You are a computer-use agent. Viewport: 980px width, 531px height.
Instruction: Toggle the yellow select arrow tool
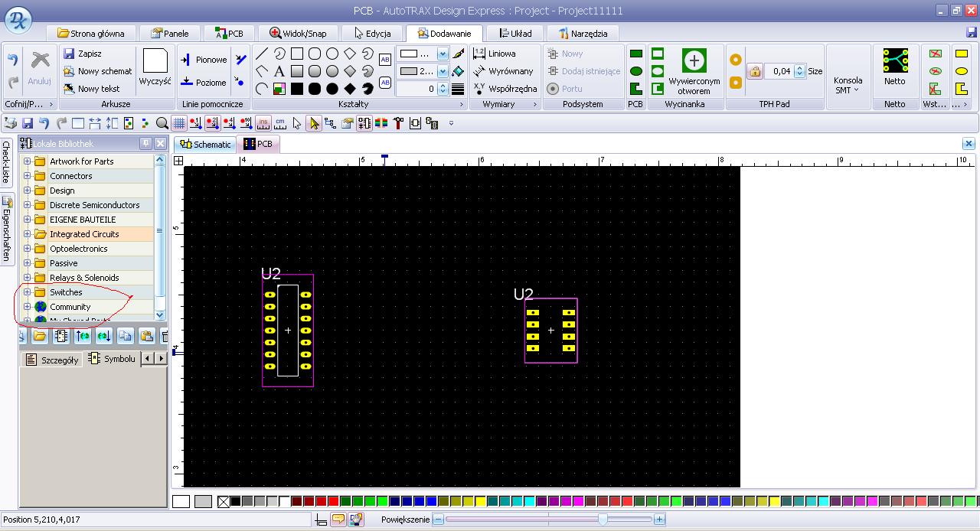click(314, 123)
